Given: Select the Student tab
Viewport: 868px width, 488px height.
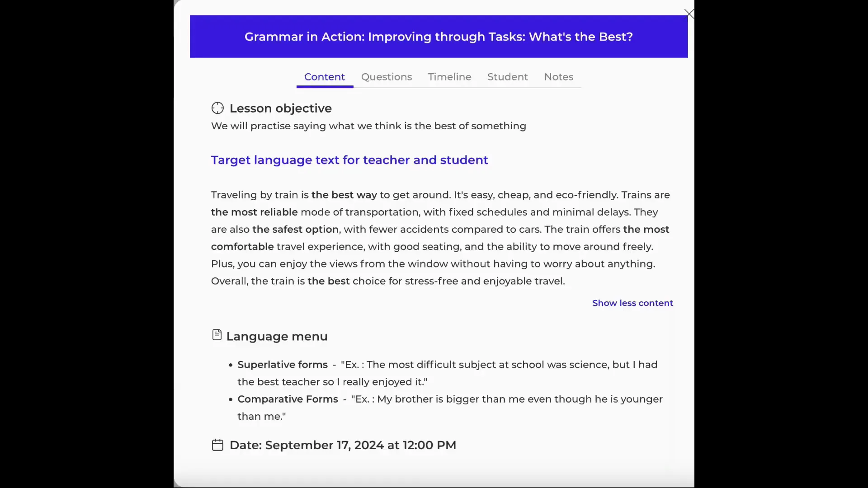Looking at the screenshot, I should coord(507,77).
